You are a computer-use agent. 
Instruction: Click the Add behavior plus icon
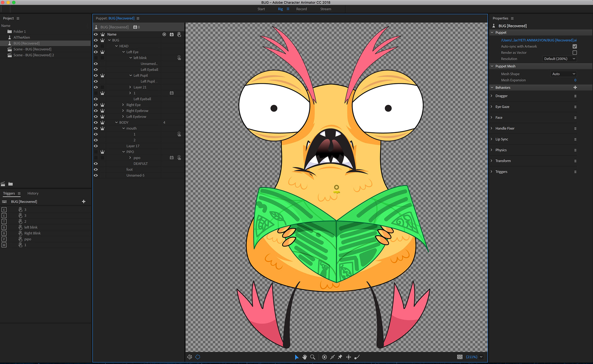pyautogui.click(x=575, y=87)
